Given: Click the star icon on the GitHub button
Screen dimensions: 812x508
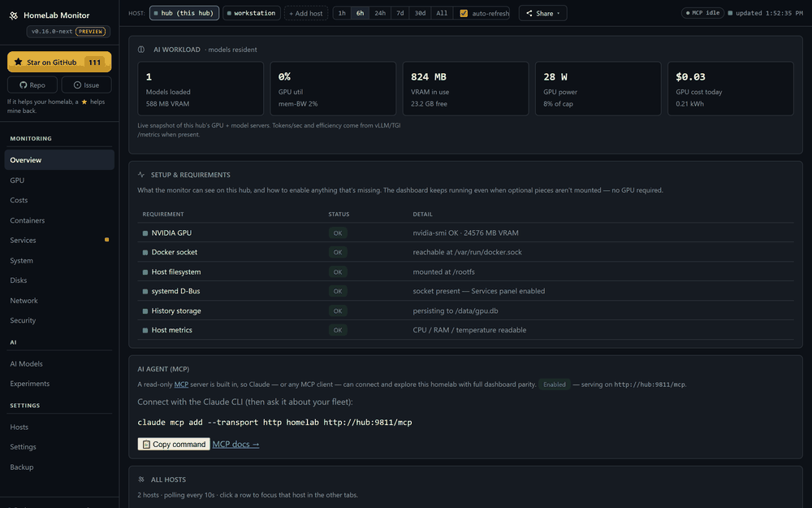Looking at the screenshot, I should [18, 63].
